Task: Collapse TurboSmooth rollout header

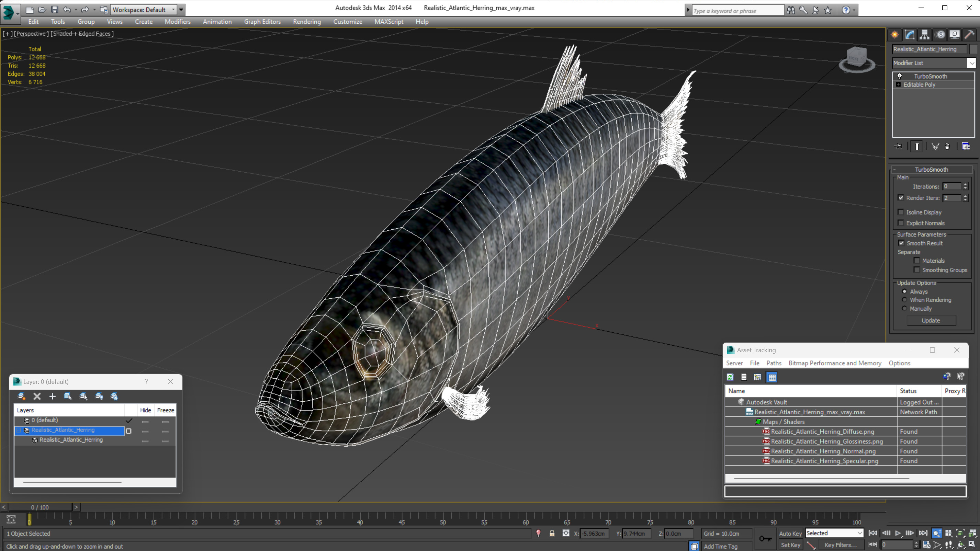Action: tap(931, 170)
